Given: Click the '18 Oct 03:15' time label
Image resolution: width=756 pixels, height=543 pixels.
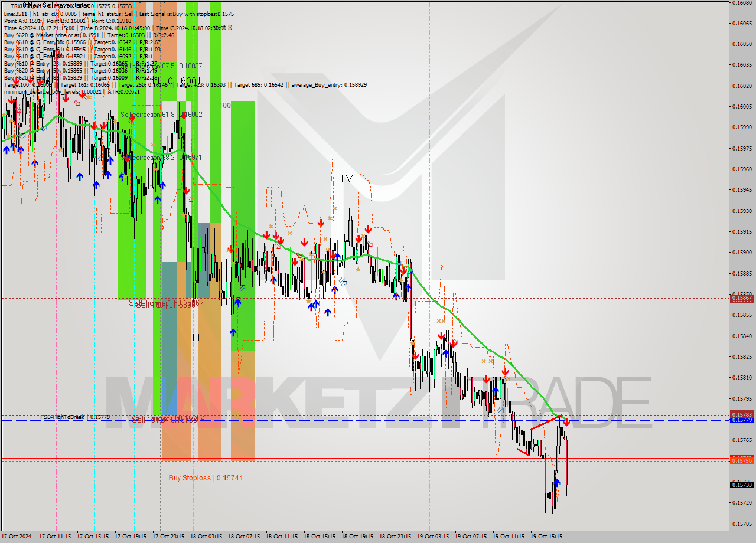Looking at the screenshot, I should click(206, 537).
